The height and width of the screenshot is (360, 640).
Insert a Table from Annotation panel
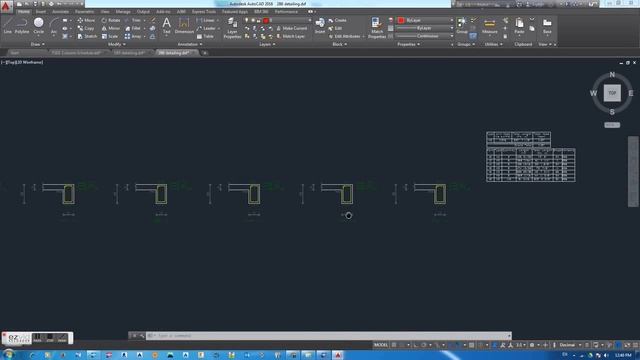(x=205, y=36)
